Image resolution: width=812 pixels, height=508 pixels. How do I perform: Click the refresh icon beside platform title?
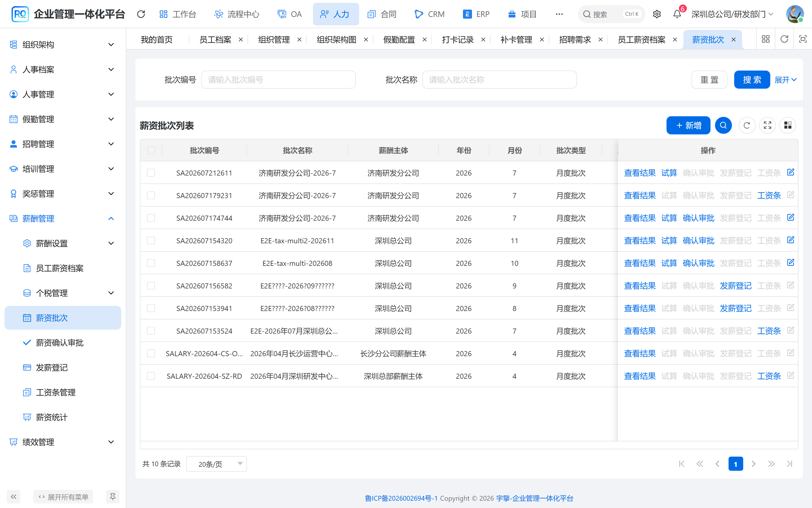point(141,14)
